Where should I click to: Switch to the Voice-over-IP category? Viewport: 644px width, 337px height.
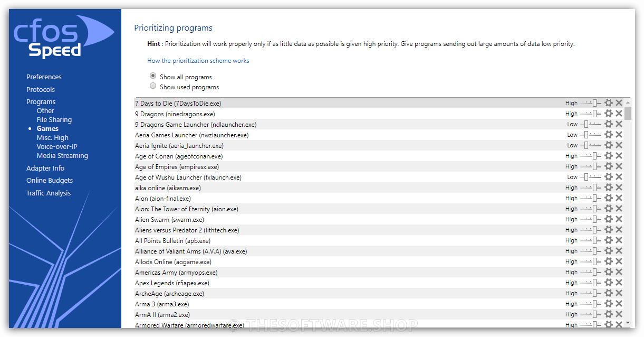click(57, 146)
